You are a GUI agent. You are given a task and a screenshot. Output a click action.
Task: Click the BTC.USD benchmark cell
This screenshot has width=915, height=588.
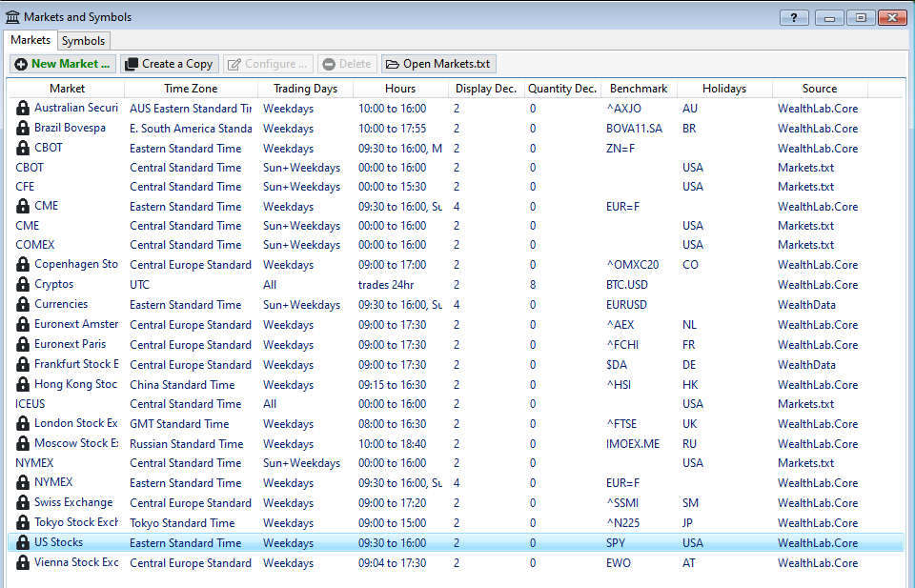(x=627, y=285)
